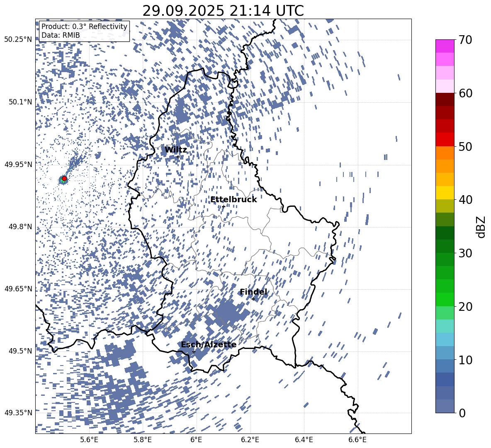The height and width of the screenshot is (448, 491).
Task: Click the 49.5°N latitude tick label
Action: pyautogui.click(x=20, y=351)
